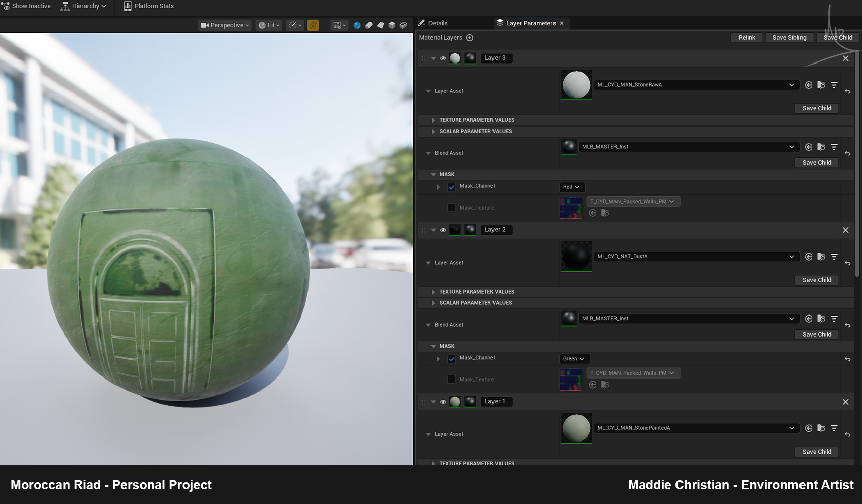Screen dimensions: 862x504
Task: Browse to ML_CYD_NAT_DustA in Content Browser
Action: click(x=821, y=257)
